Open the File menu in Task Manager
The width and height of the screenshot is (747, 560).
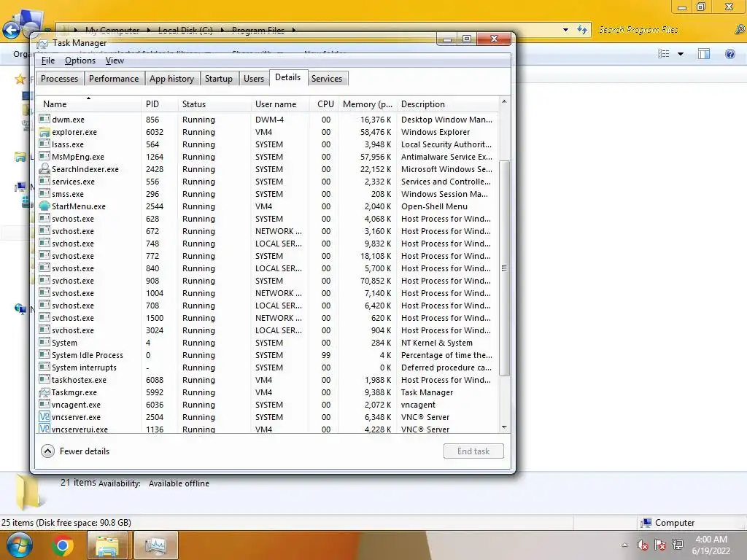48,61
